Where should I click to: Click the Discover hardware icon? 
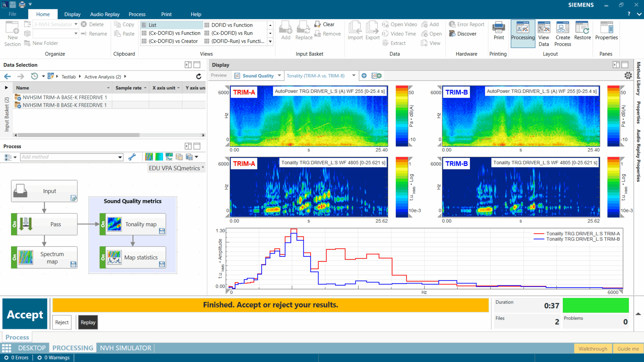(452, 34)
